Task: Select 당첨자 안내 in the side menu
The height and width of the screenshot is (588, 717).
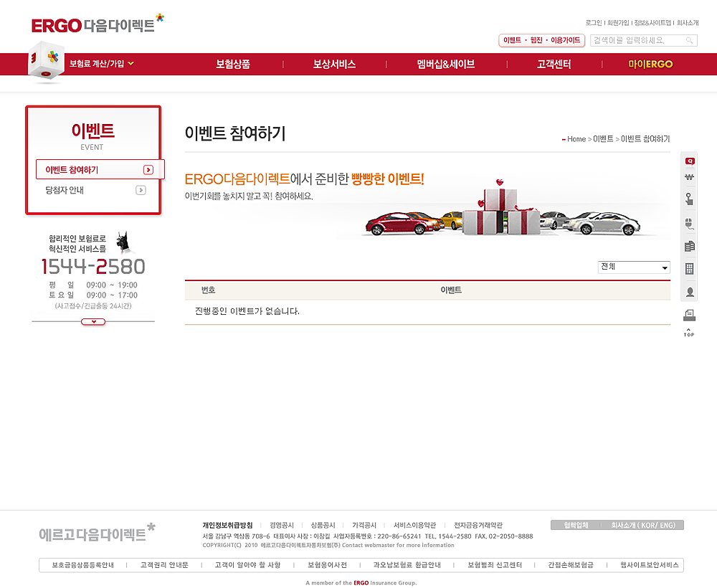Action: (95, 190)
